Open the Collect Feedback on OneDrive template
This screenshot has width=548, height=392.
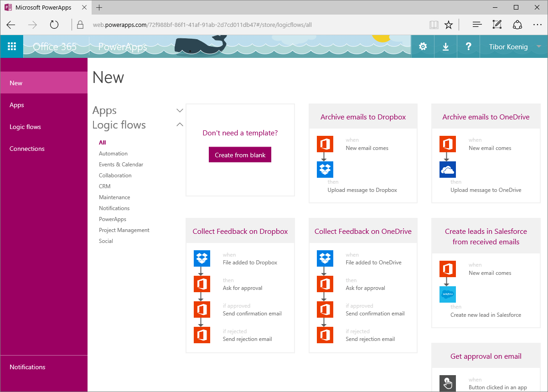(x=363, y=231)
